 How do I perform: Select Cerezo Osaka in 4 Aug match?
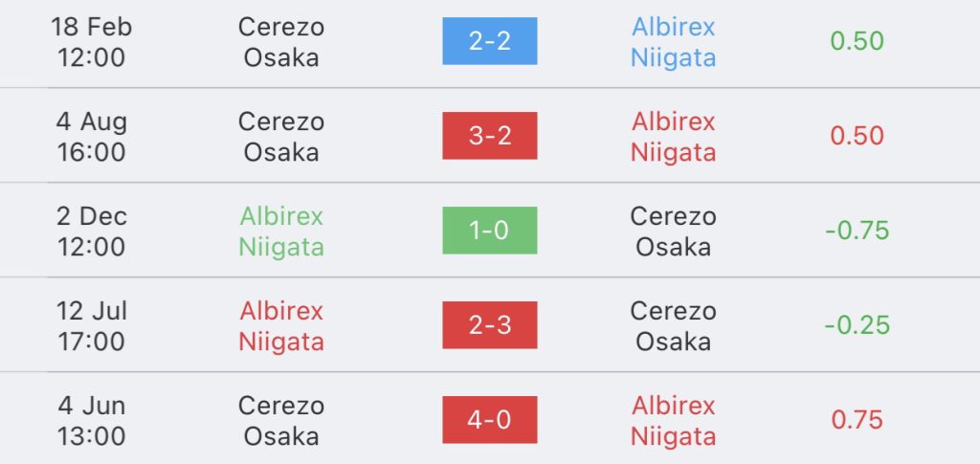pos(281,136)
